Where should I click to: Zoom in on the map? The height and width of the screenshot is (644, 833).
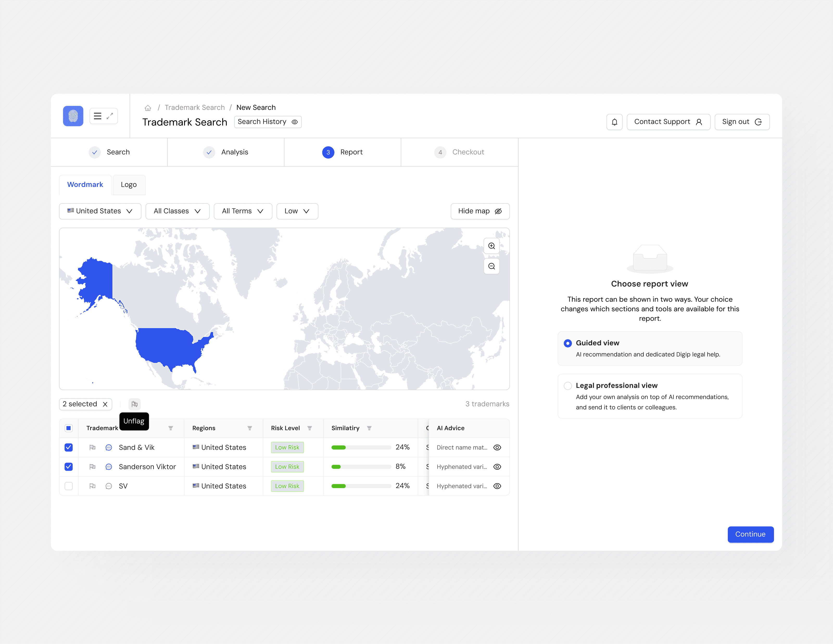tap(491, 246)
